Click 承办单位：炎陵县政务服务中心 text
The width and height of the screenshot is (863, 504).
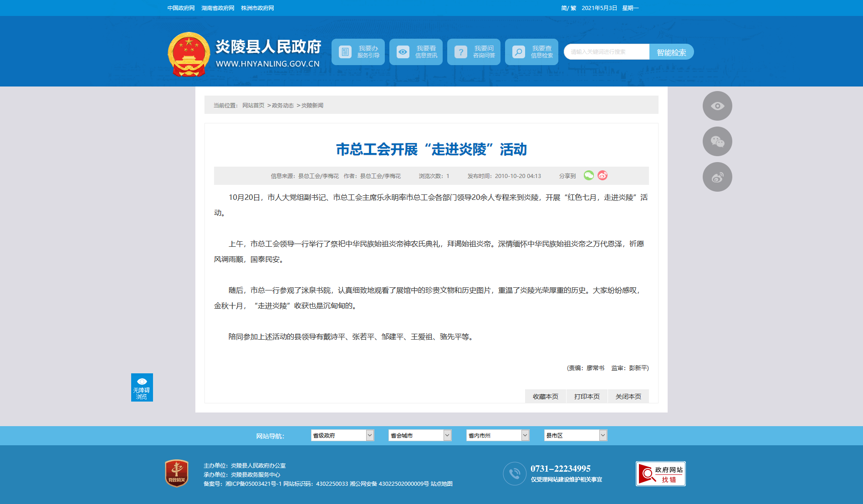pos(242,475)
